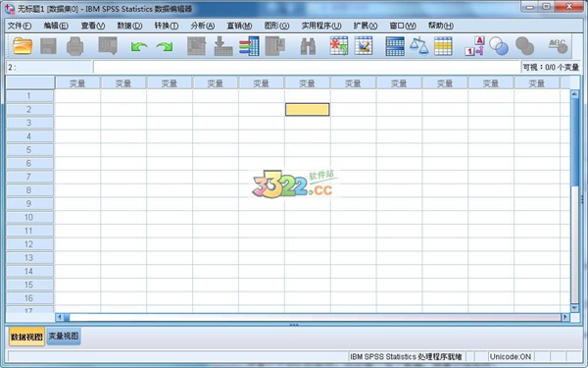
Task: Open the 转换(T) menu
Action: pyautogui.click(x=167, y=26)
